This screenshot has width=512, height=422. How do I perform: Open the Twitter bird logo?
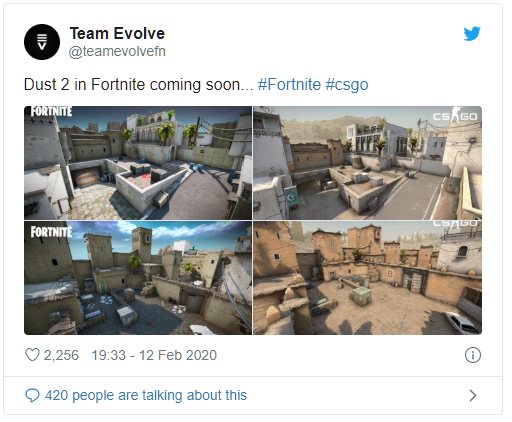[472, 34]
